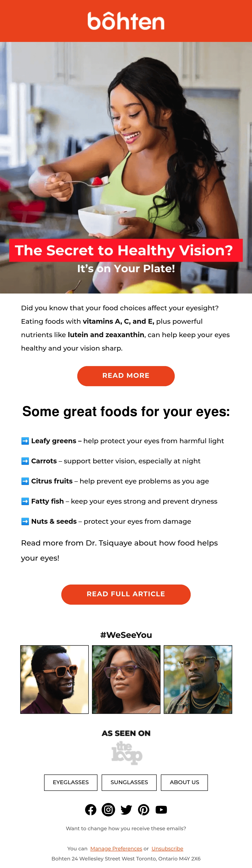This screenshot has width=252, height=868.
Task: Open the Facebook social icon
Action: click(91, 809)
